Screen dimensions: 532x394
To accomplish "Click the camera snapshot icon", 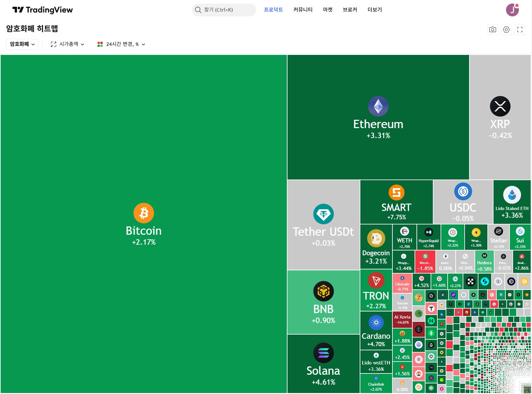I will pos(493,30).
